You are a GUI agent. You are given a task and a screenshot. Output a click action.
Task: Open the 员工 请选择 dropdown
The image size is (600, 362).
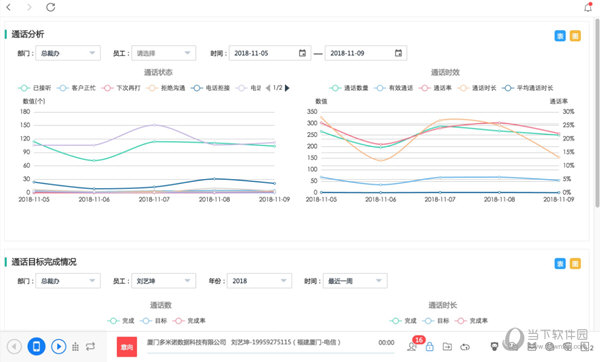(163, 53)
